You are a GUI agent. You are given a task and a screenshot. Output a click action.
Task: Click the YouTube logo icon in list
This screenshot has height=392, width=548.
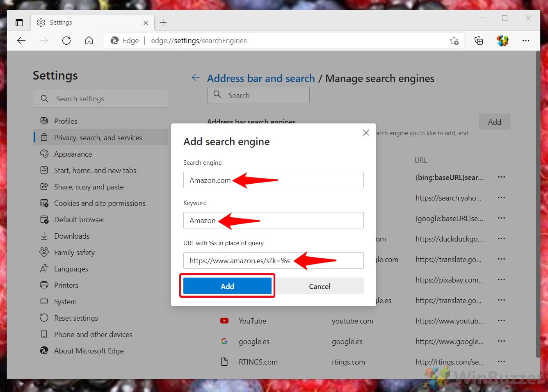tap(224, 321)
